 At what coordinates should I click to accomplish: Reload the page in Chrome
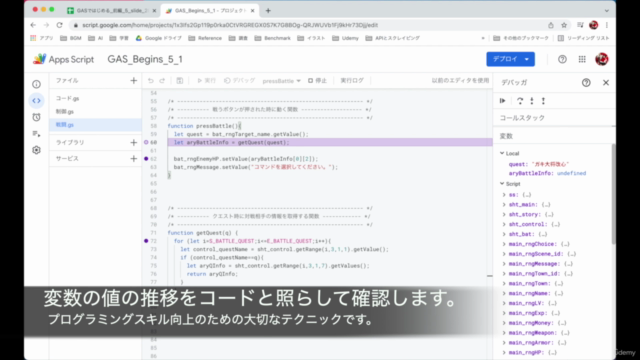pyautogui.click(x=60, y=25)
